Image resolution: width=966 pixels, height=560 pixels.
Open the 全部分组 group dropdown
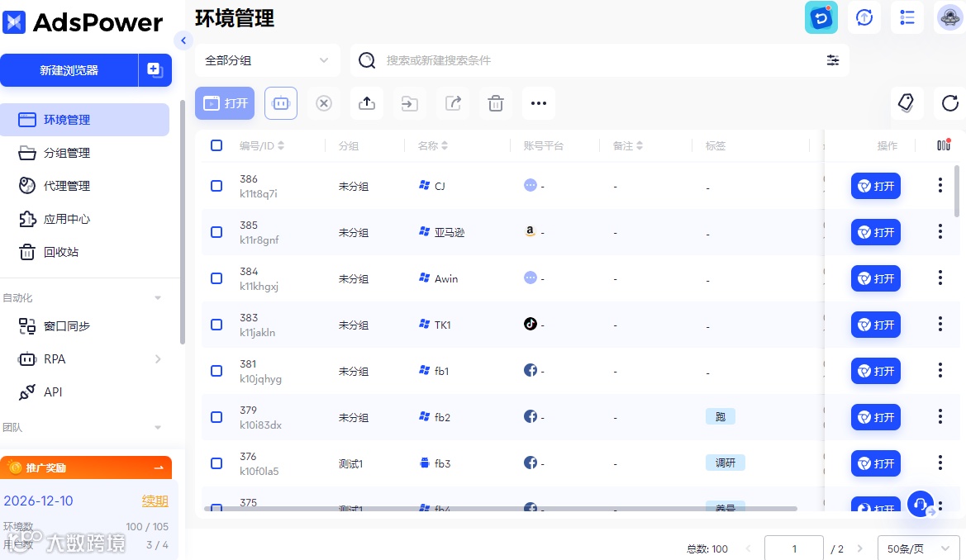coord(268,60)
